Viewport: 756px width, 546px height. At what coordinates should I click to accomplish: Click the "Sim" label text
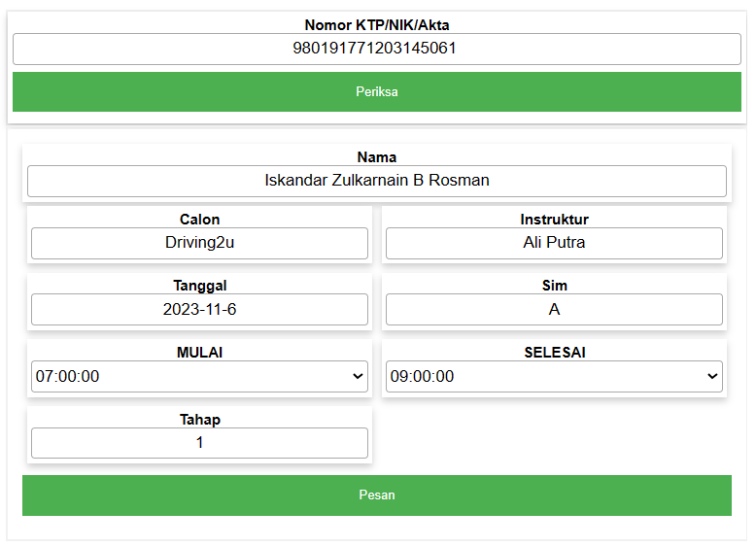[x=554, y=286]
